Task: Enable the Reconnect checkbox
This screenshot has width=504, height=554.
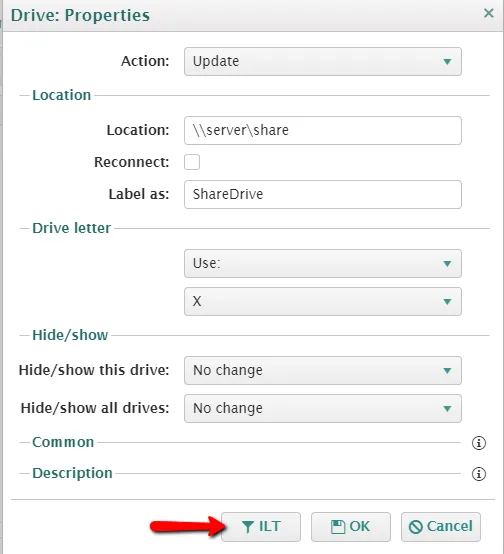Action: (192, 162)
